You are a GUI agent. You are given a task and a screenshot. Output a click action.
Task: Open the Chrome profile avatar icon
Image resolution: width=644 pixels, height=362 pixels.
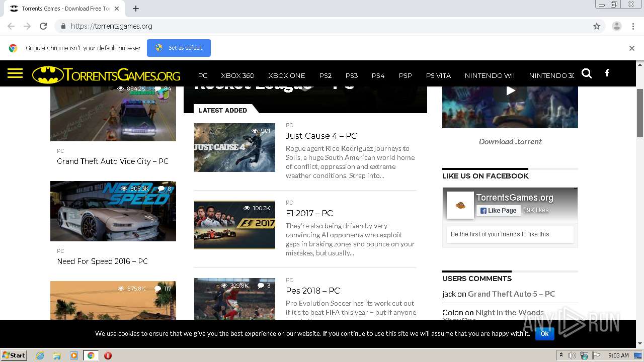click(617, 26)
